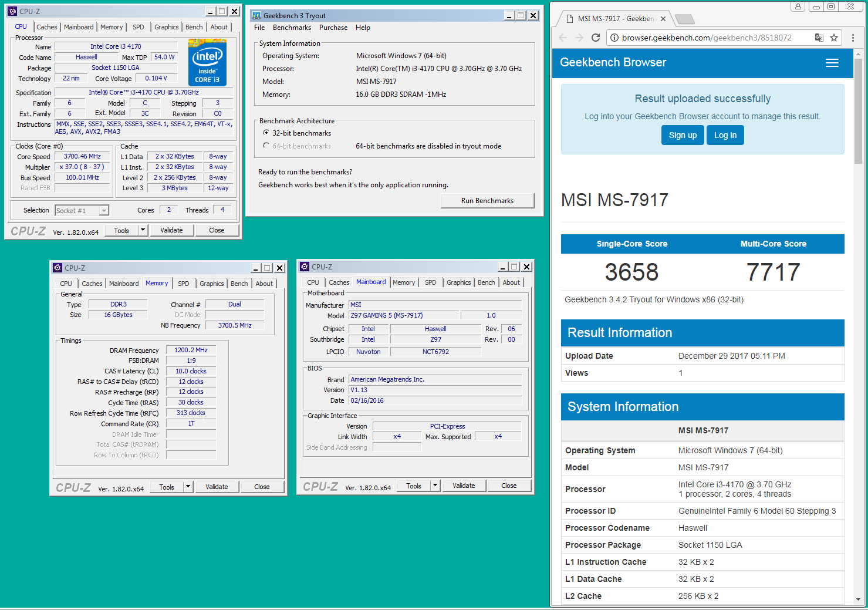Click the DRAM Frequency 1200.2 MHz value
The height and width of the screenshot is (610, 868).
[x=191, y=350]
